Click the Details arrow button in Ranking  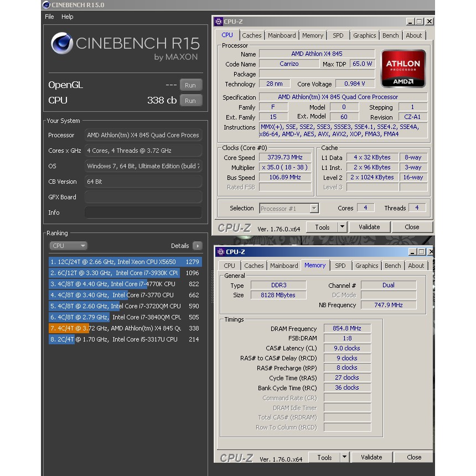click(197, 246)
